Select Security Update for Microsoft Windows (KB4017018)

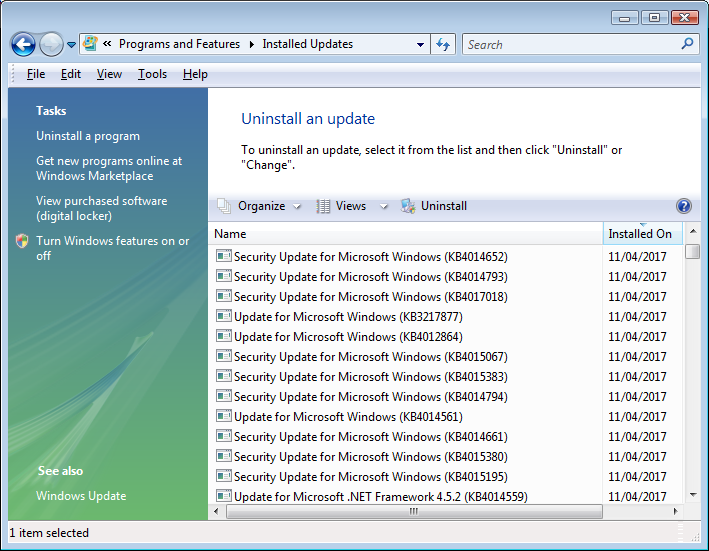(371, 297)
